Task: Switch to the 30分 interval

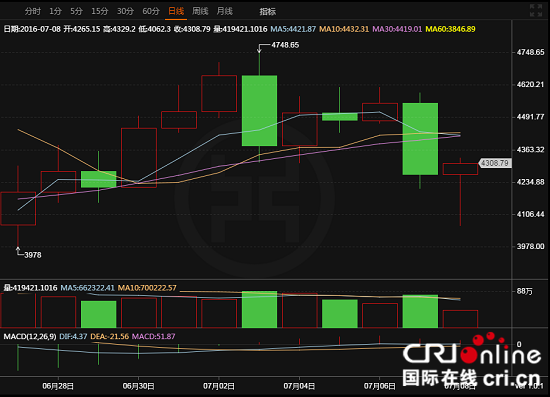Action: click(x=125, y=11)
